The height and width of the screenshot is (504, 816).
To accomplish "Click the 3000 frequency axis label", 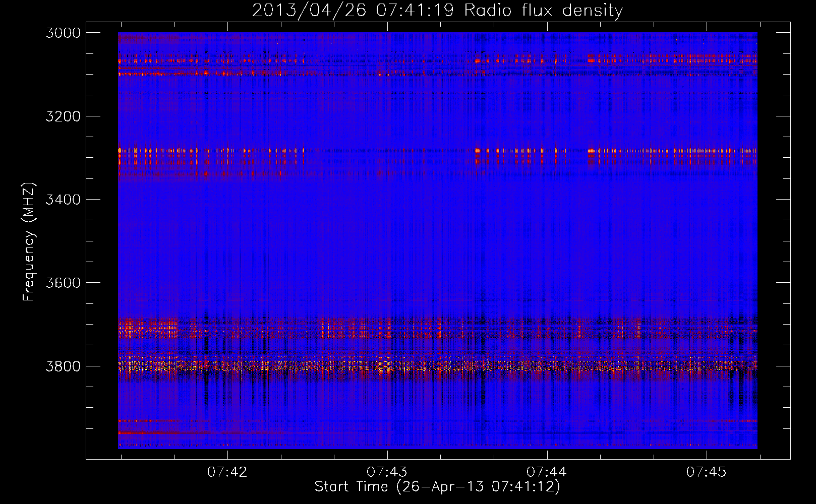I will coord(63,33).
